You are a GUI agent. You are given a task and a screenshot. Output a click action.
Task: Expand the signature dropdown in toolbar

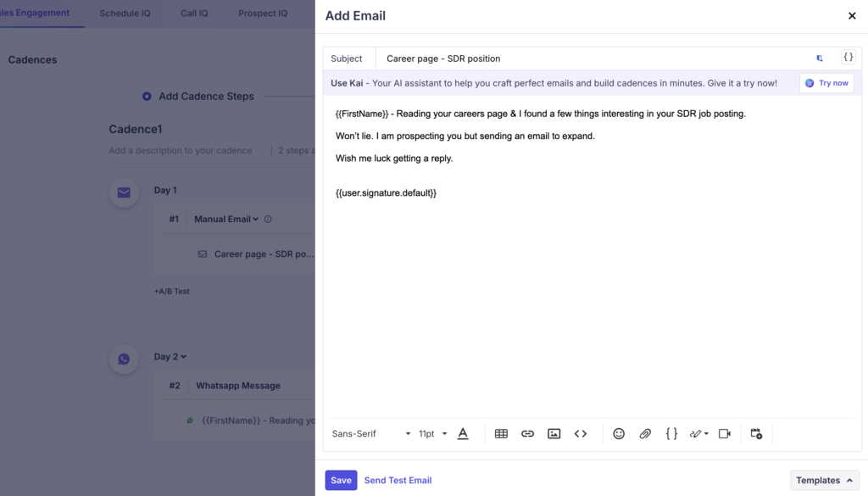(x=699, y=433)
